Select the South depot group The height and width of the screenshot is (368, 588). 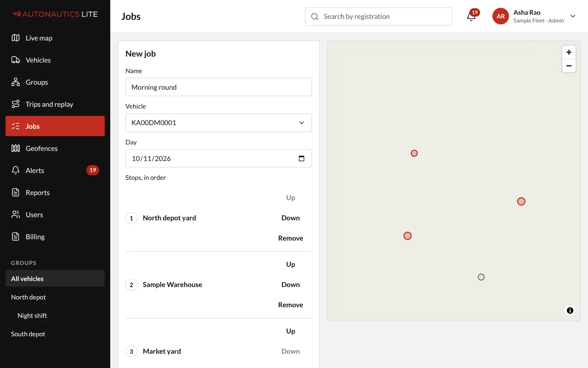55,334
